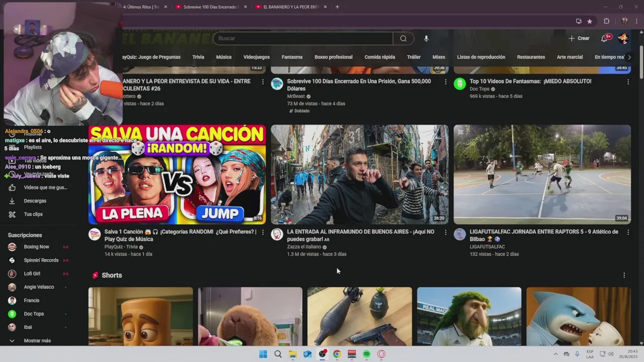The height and width of the screenshot is (362, 644).
Task: Open the Doc Tops channel name under video
Action: click(x=479, y=89)
